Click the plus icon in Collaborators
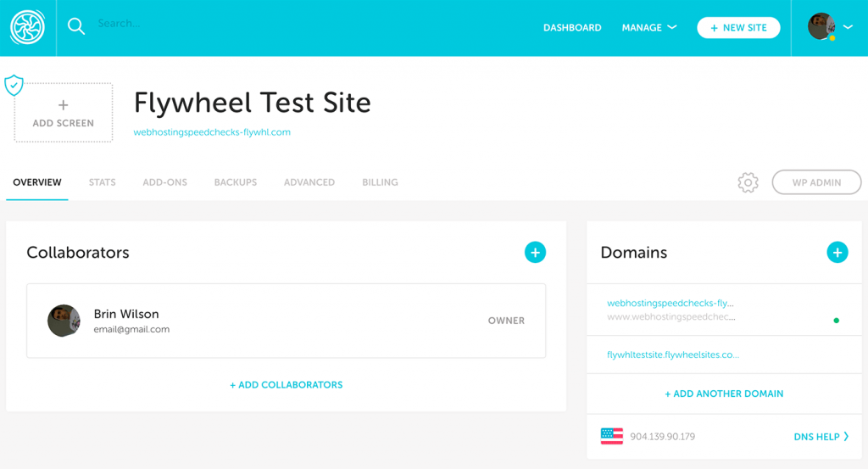868x469 pixels. pos(535,253)
